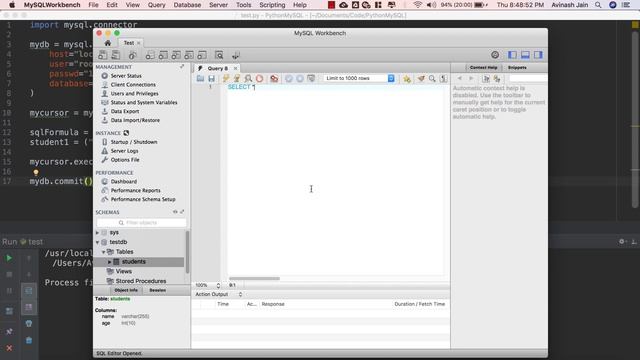Screen dimensions: 640x360
Task: Click the query editor horizontal scrollbar
Action: pyautogui.click(x=254, y=279)
